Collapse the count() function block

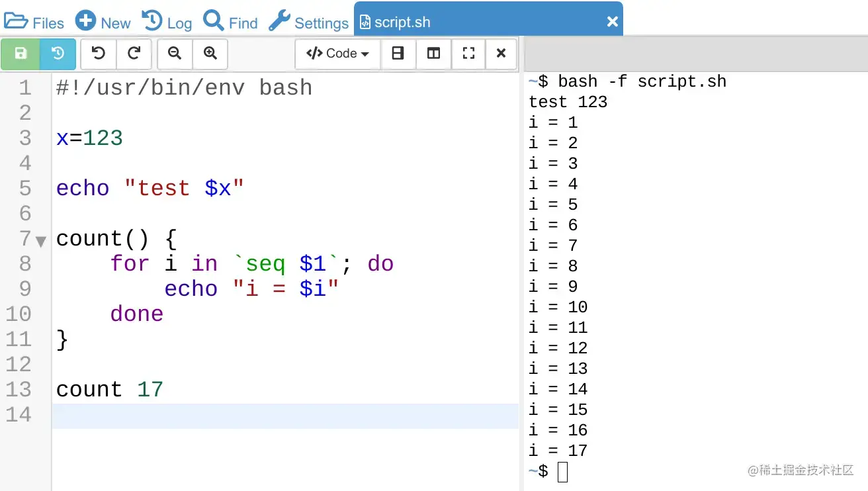[x=40, y=241]
